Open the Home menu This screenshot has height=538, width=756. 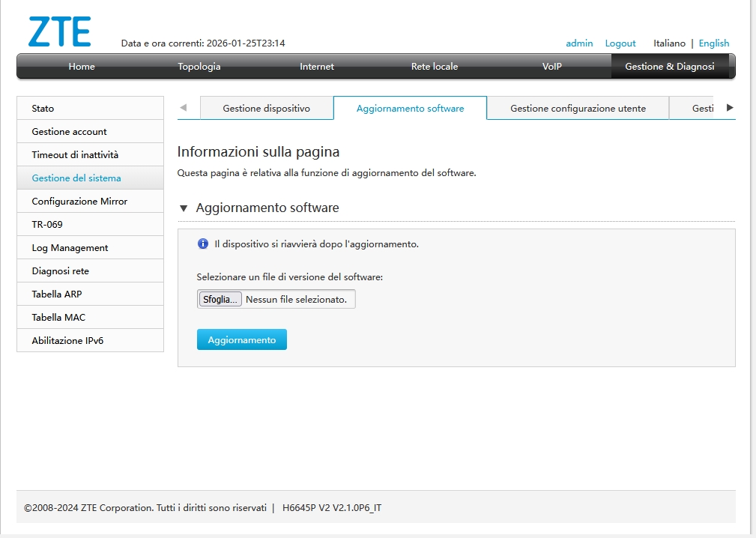[82, 67]
